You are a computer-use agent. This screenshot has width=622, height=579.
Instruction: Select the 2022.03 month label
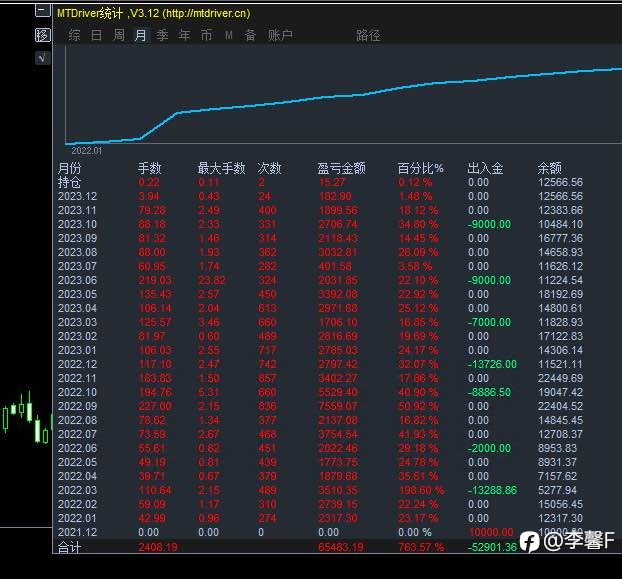click(77, 490)
